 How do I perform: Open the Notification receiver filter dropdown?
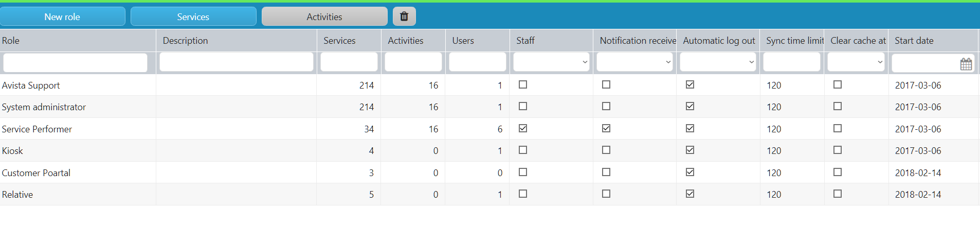[634, 62]
